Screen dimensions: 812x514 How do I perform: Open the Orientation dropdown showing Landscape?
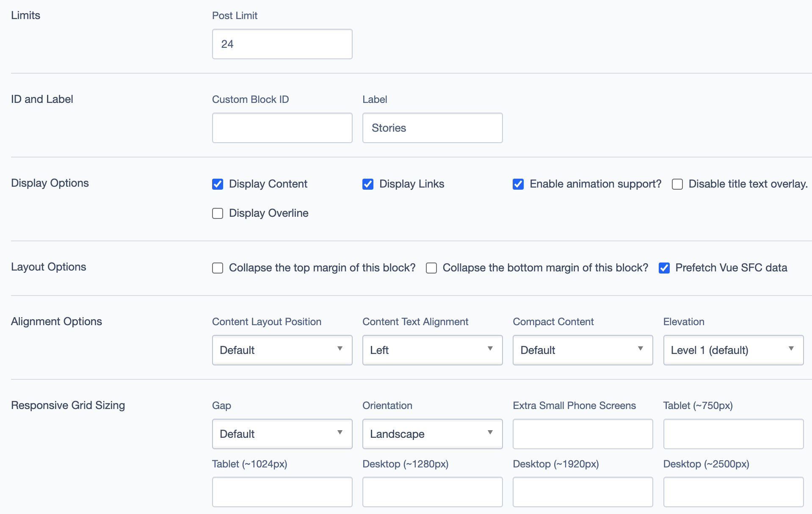click(x=432, y=434)
